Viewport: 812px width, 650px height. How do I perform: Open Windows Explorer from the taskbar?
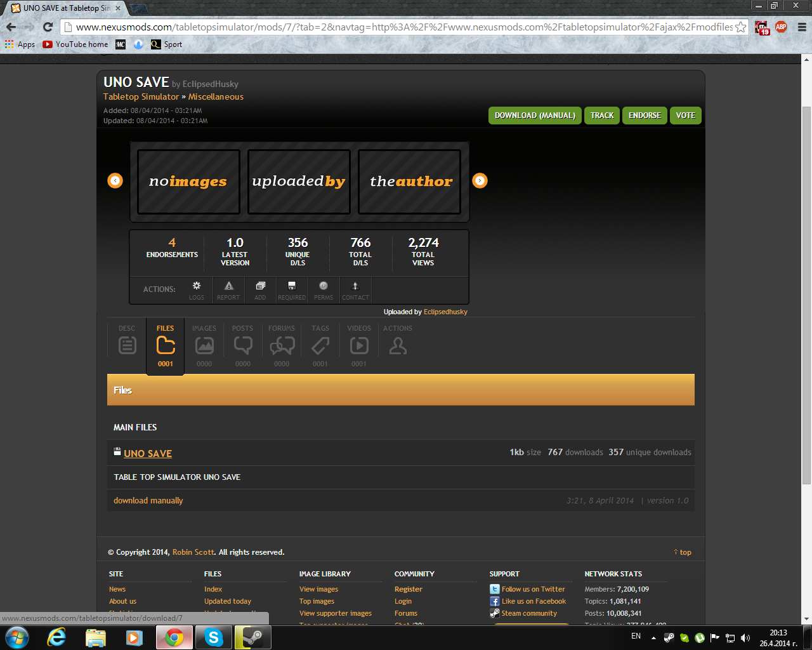coord(96,637)
